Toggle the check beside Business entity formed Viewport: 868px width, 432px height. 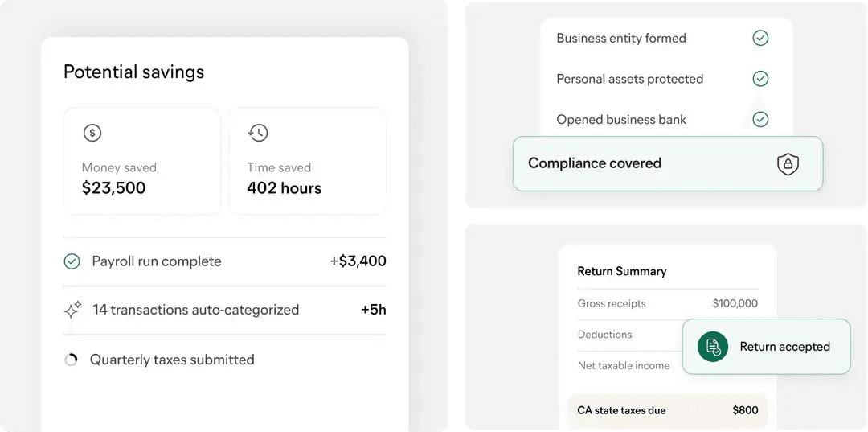click(x=760, y=39)
